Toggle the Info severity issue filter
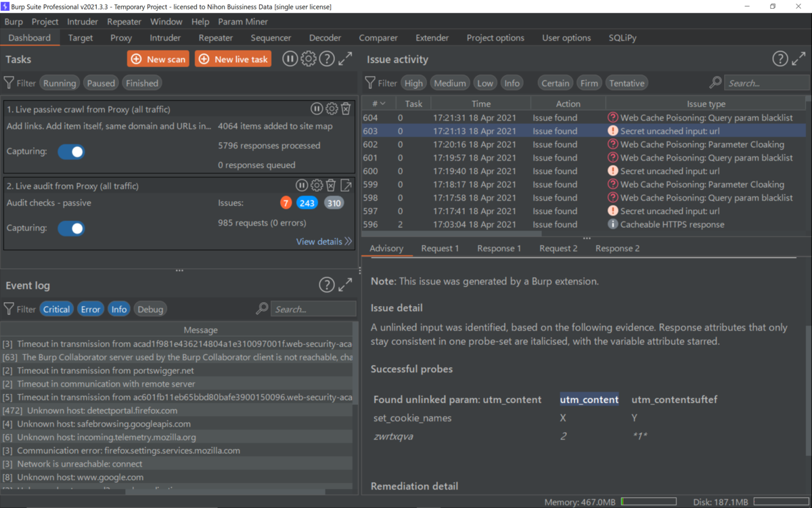 512,83
